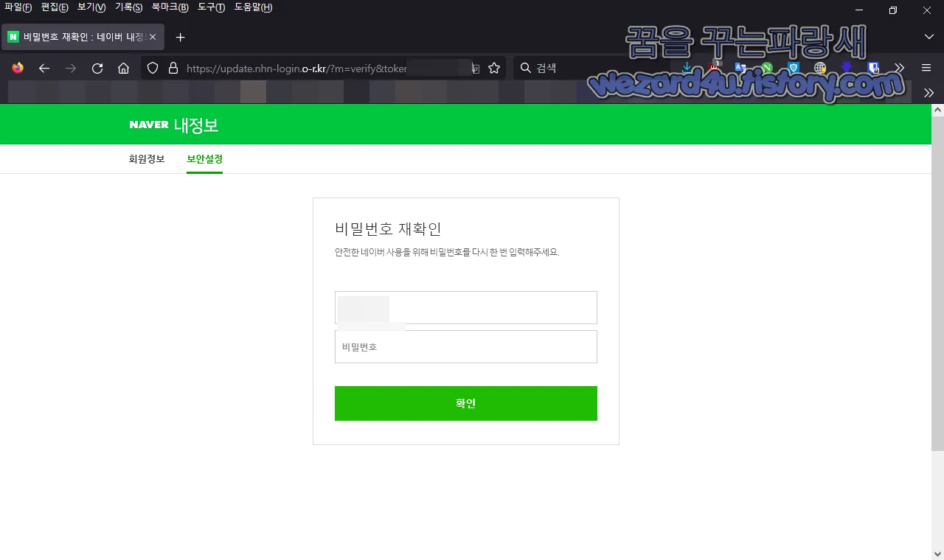Bookmark this page with the star
This screenshot has height=560, width=944.
pyautogui.click(x=494, y=68)
